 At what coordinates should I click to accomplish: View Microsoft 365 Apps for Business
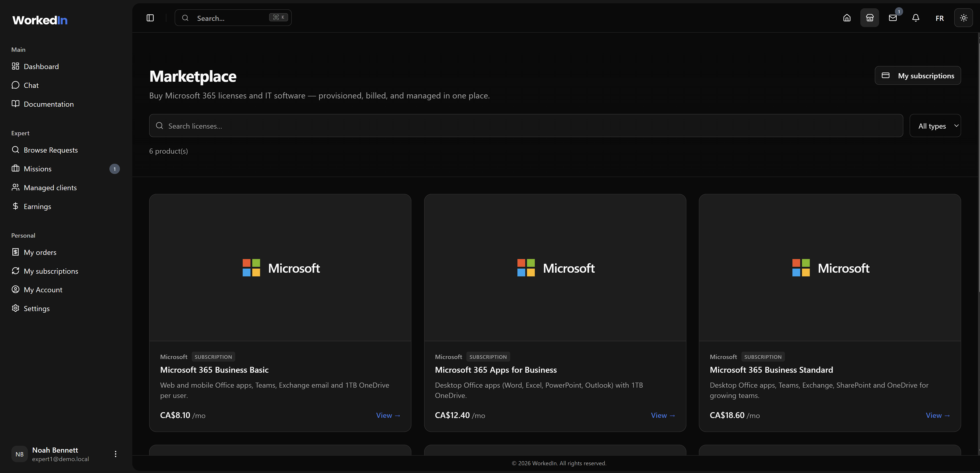point(663,416)
